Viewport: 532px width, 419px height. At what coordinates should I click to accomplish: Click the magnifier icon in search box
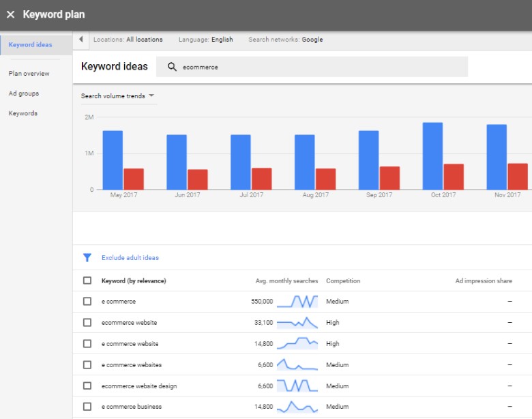pos(172,67)
